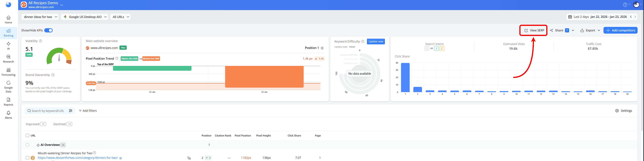Image resolution: width=644 pixels, height=161 pixels.
Task: Sort by the Pixel Position column header
Action: pyautogui.click(x=243, y=136)
